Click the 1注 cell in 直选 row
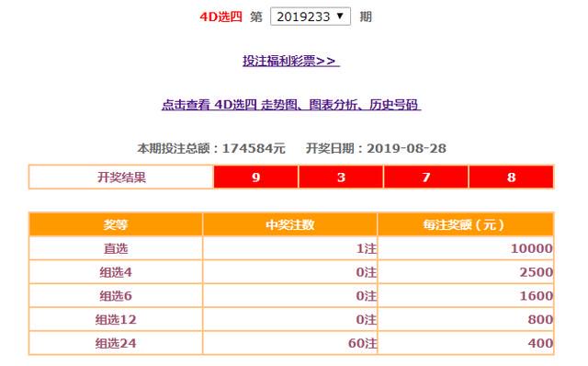This screenshot has width=588, height=366. pos(290,248)
